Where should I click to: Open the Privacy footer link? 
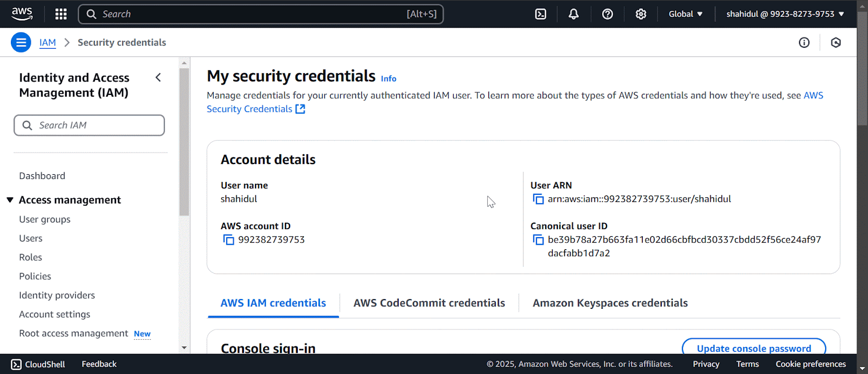click(x=706, y=364)
